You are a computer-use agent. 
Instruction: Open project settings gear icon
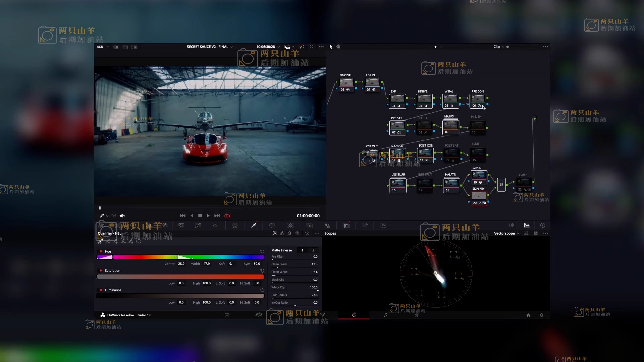coord(541,315)
